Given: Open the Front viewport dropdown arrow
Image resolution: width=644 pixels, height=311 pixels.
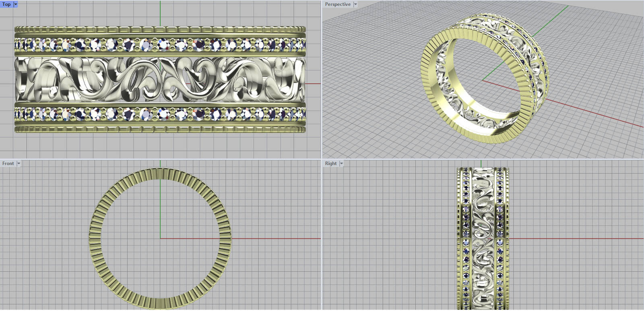Looking at the screenshot, I should (19, 164).
